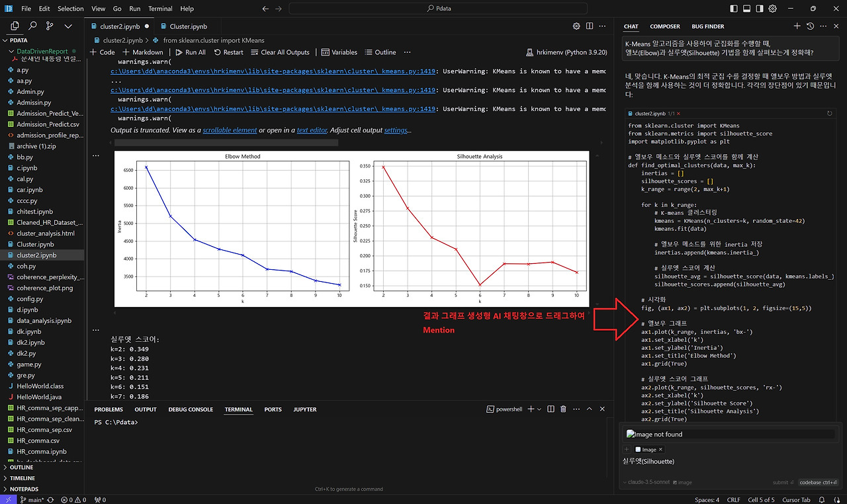Show more sidebar views chevron
Image resolution: width=847 pixels, height=504 pixels.
tap(67, 26)
